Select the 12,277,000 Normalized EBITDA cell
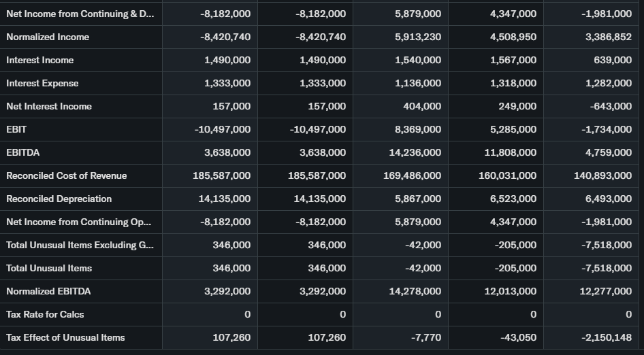The width and height of the screenshot is (644, 355). (x=605, y=291)
